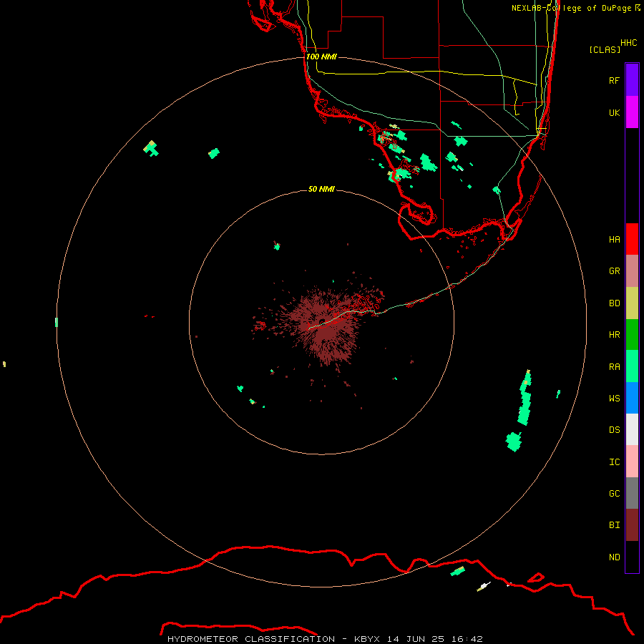Click the IC light pink legend swatch
The image size is (644, 644).
[x=632, y=462]
